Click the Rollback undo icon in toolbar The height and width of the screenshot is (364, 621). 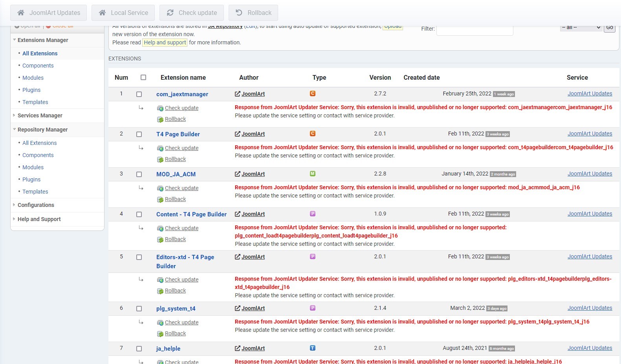tap(239, 13)
